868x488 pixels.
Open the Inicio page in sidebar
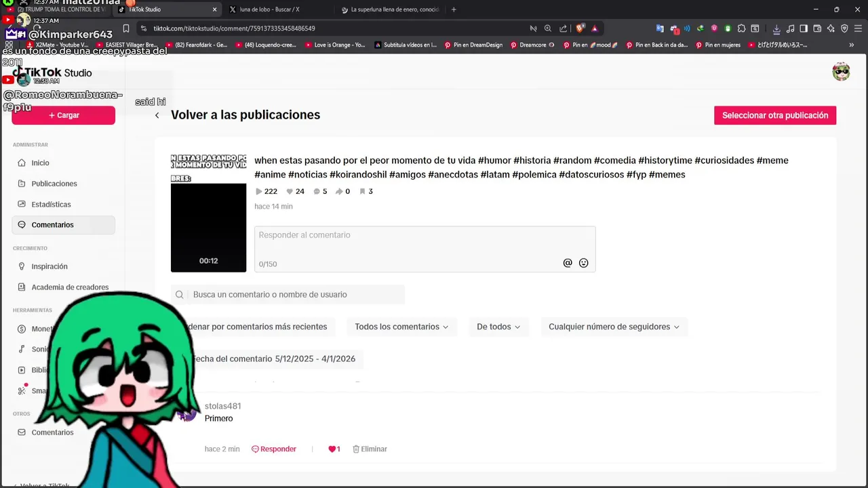(63, 163)
